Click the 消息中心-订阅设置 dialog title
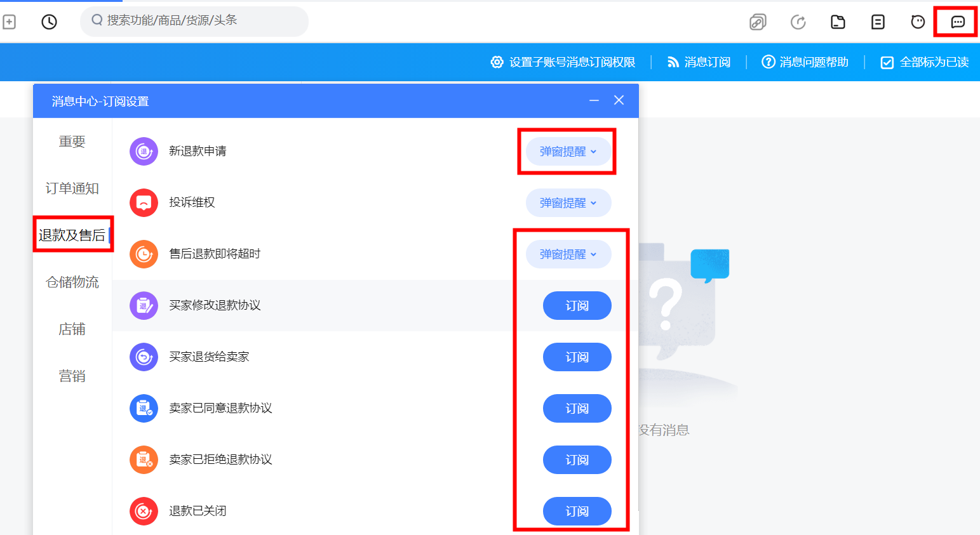 100,102
